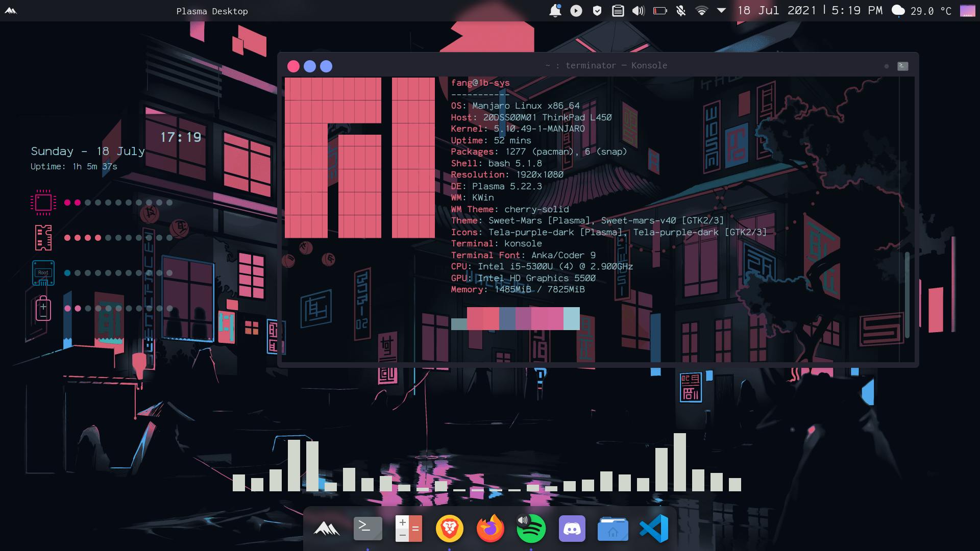This screenshot has height=551, width=980.
Task: Open the battery status tray icon
Action: pyautogui.click(x=659, y=11)
